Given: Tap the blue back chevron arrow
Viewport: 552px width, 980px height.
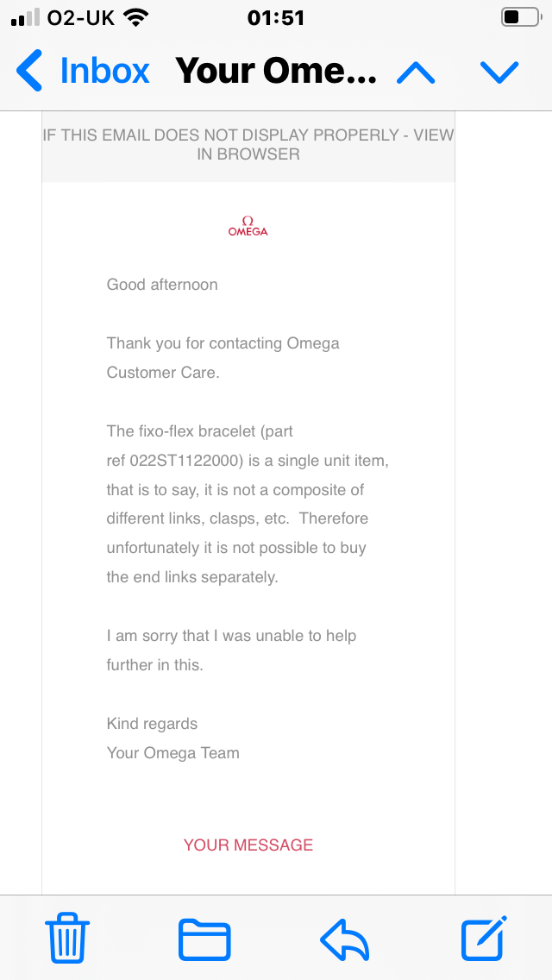Looking at the screenshot, I should (29, 71).
